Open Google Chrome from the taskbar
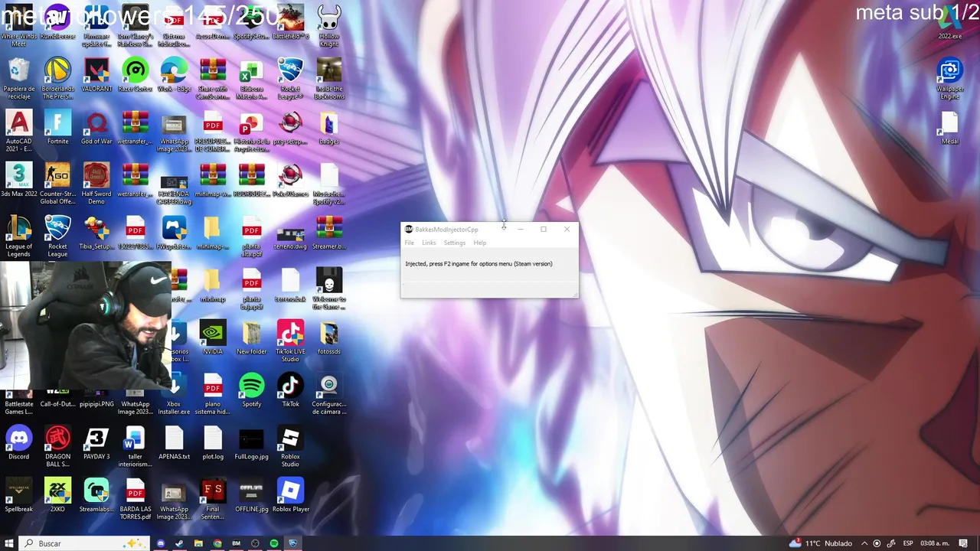 tap(217, 543)
